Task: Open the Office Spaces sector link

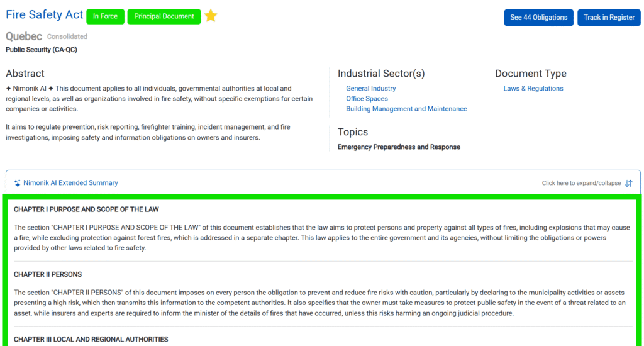Action: 367,99
